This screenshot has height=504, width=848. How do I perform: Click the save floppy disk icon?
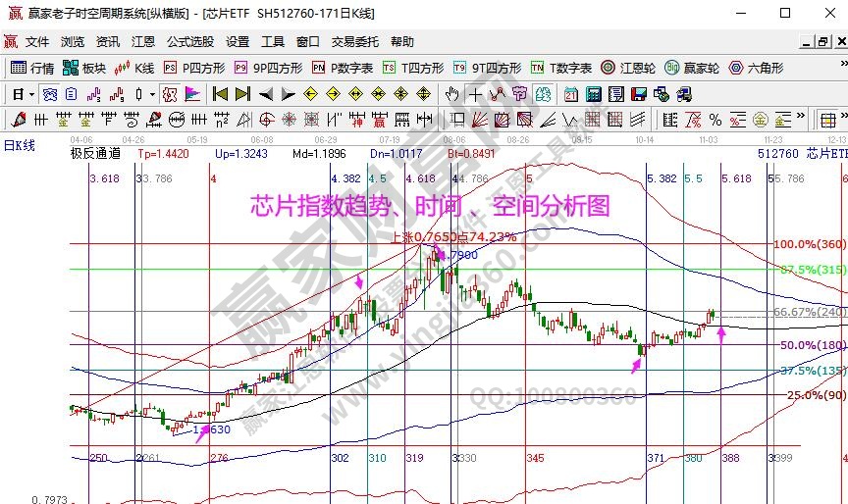[x=638, y=94]
